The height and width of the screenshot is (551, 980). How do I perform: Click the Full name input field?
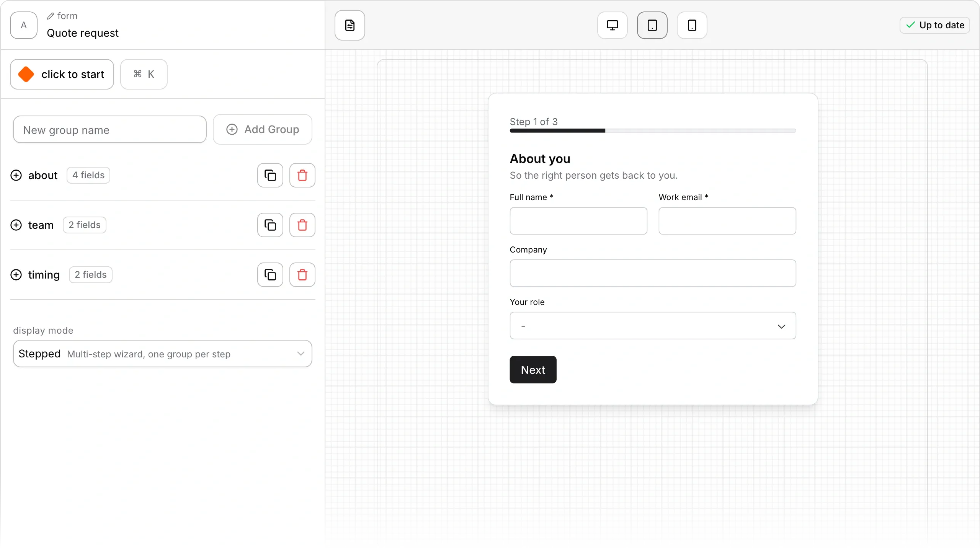coord(578,221)
